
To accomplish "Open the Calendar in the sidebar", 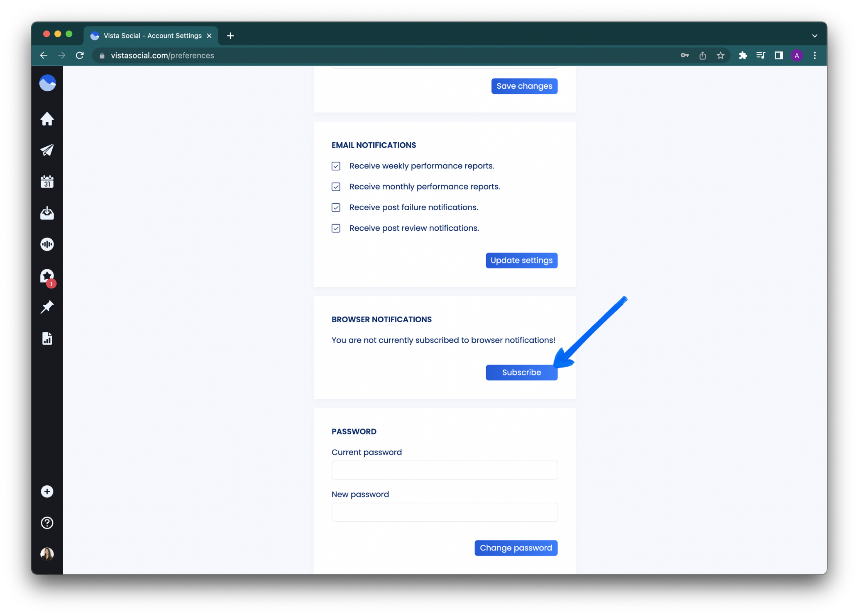I will [x=47, y=181].
